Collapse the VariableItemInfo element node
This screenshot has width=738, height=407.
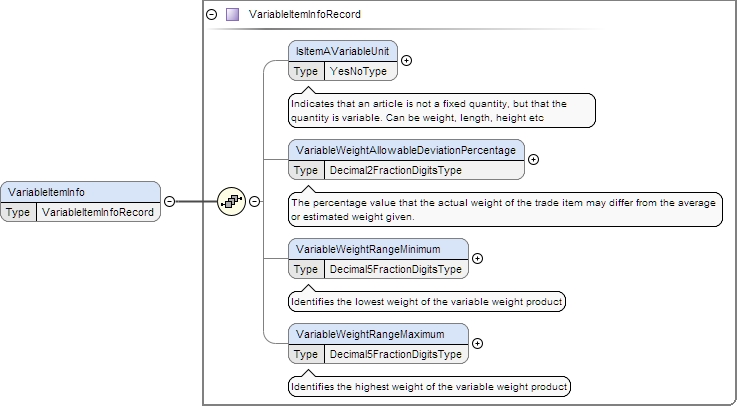click(x=169, y=202)
